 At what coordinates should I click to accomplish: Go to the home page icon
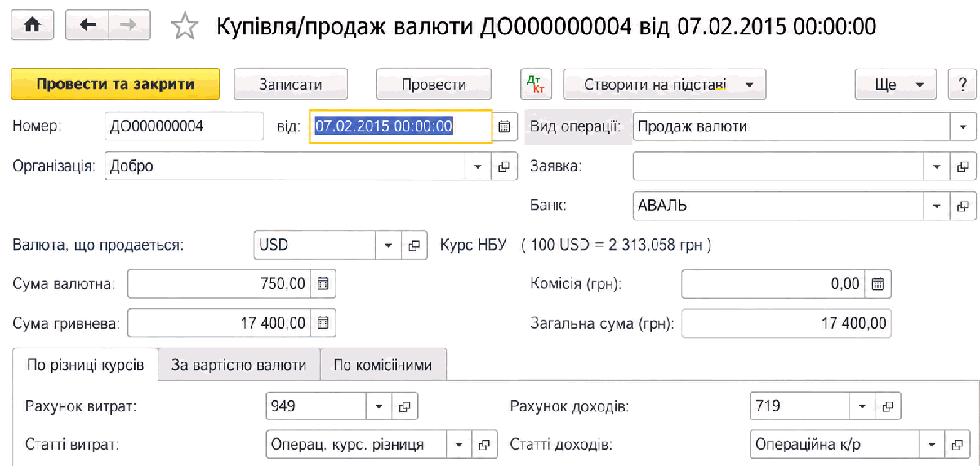point(33,25)
